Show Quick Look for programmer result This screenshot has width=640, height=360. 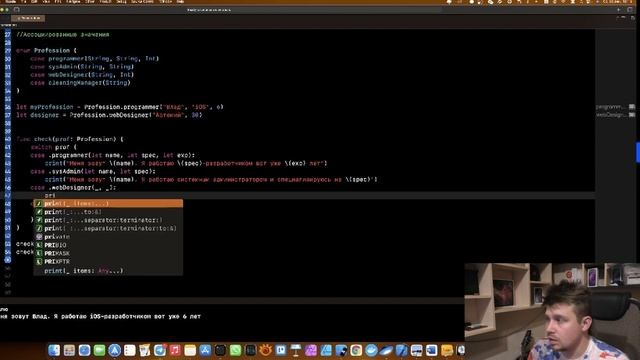pyautogui.click(x=632, y=107)
